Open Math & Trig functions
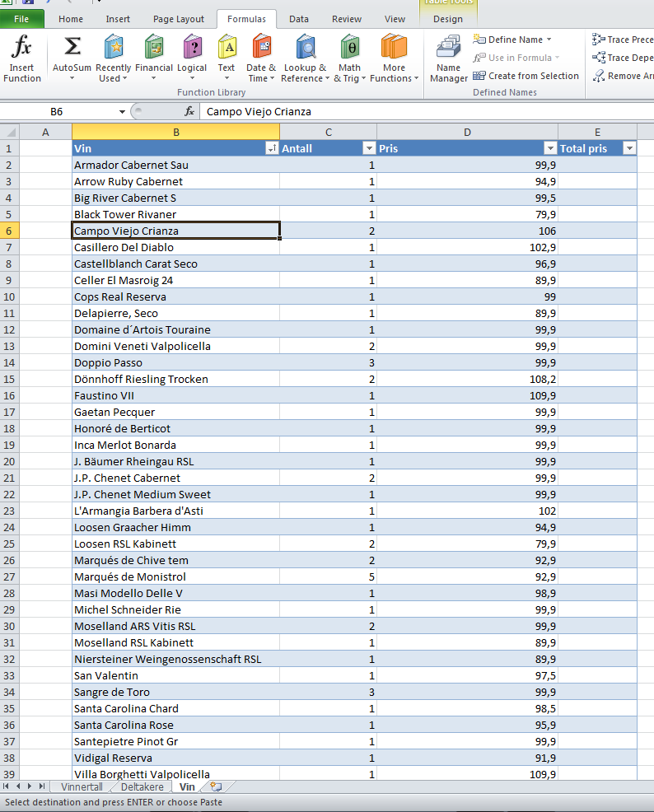This screenshot has height=812, width=654. pyautogui.click(x=349, y=58)
